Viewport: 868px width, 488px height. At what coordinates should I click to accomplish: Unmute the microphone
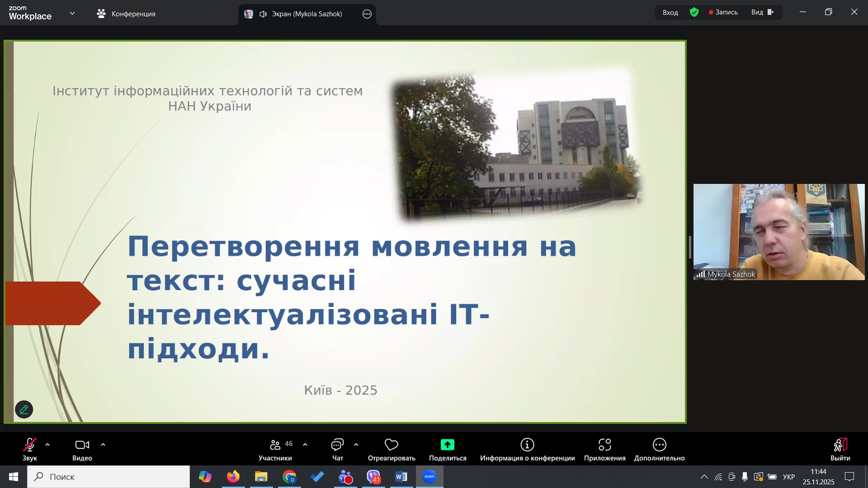coord(30,445)
